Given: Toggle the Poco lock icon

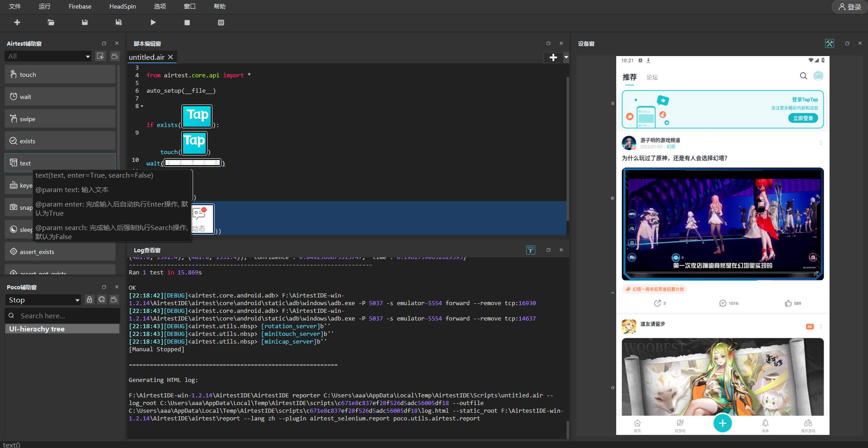Looking at the screenshot, I should (90, 300).
